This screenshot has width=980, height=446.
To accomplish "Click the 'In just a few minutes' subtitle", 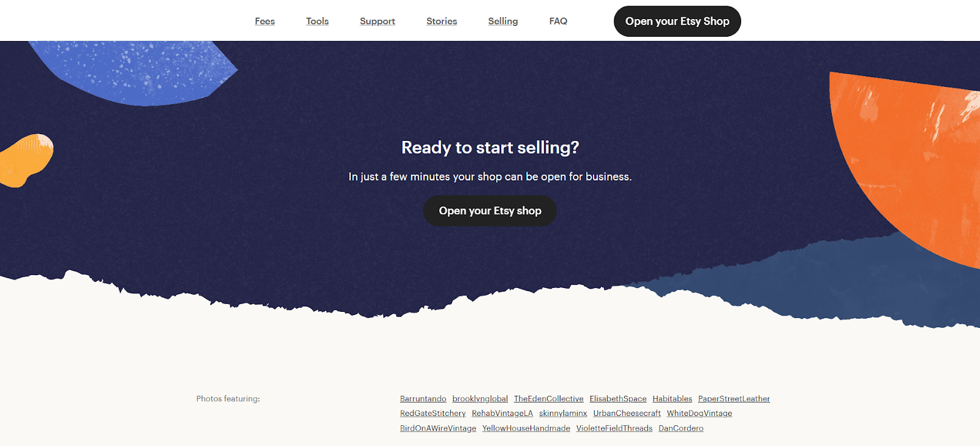I will [x=490, y=176].
